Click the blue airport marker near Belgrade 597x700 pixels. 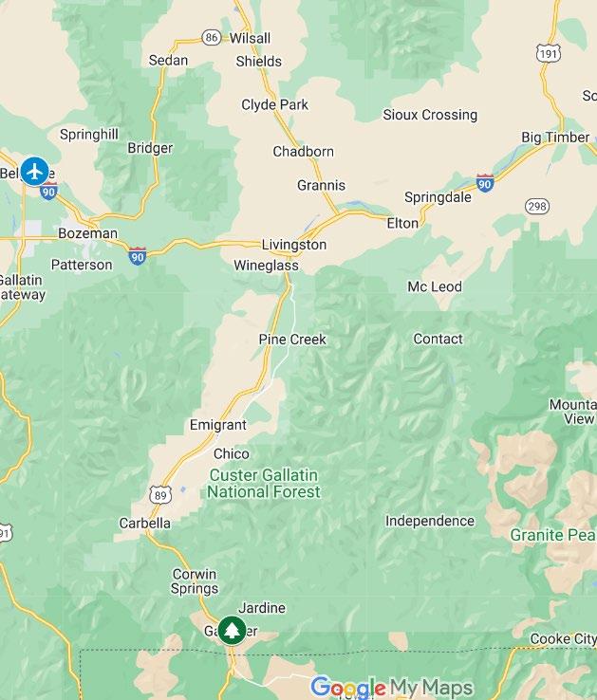tap(34, 171)
